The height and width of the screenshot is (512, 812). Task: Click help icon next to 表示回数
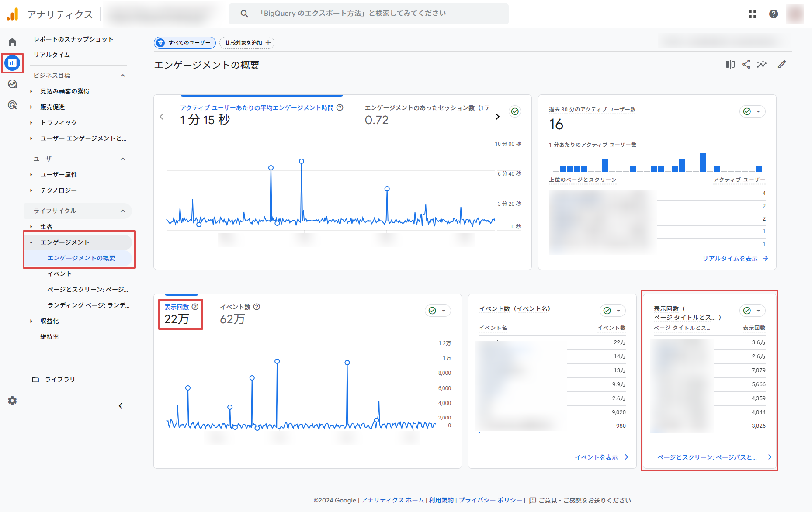195,307
